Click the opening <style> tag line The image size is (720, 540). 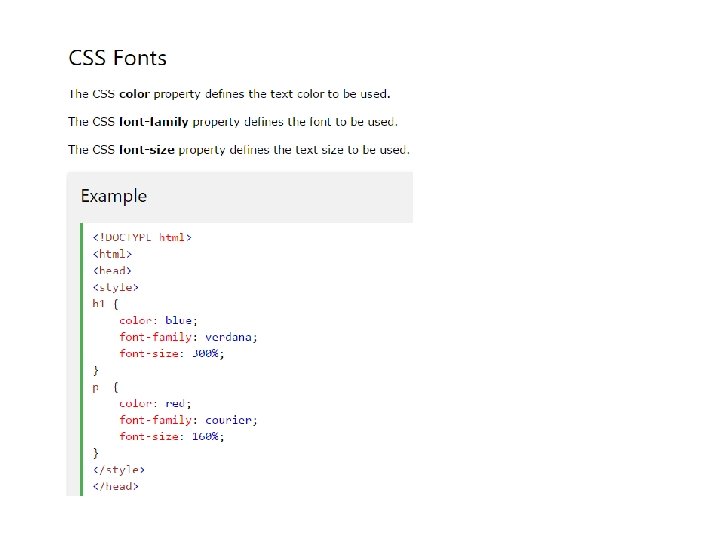[115, 287]
